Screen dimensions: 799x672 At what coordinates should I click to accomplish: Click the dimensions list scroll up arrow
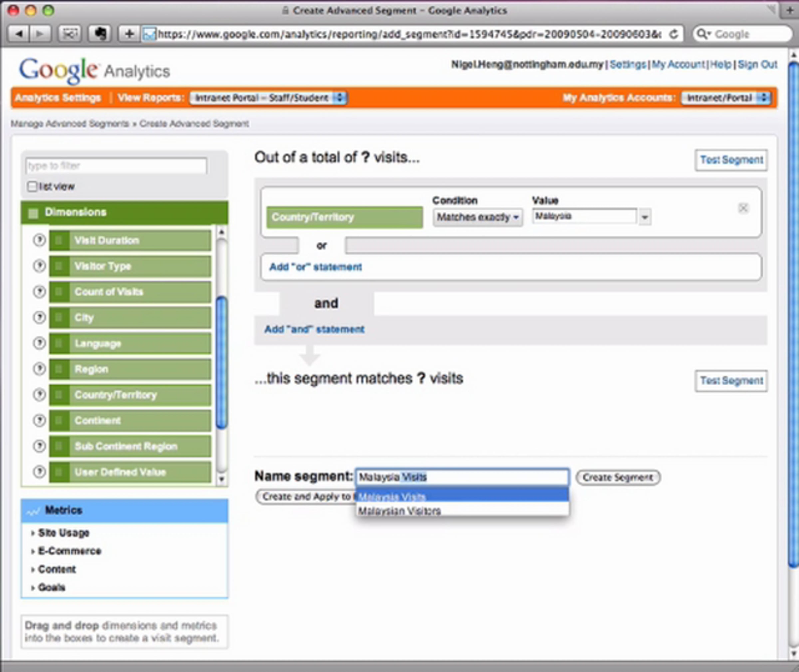[221, 232]
